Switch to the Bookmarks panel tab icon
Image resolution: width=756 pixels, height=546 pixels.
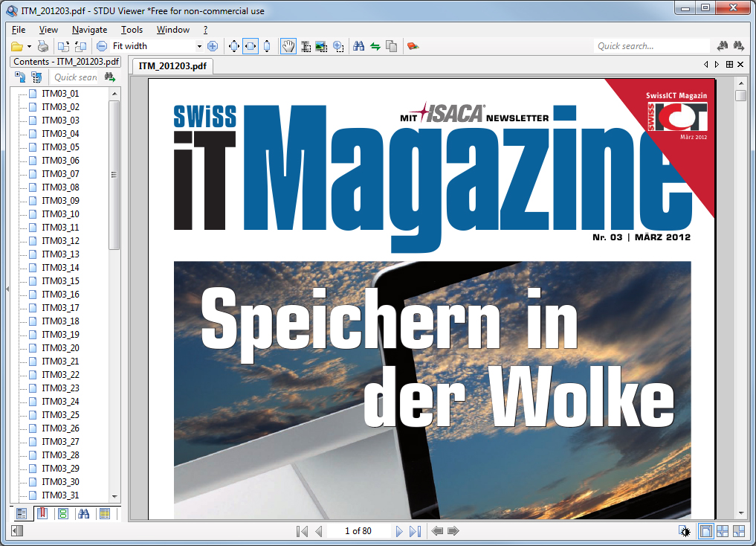(42, 514)
